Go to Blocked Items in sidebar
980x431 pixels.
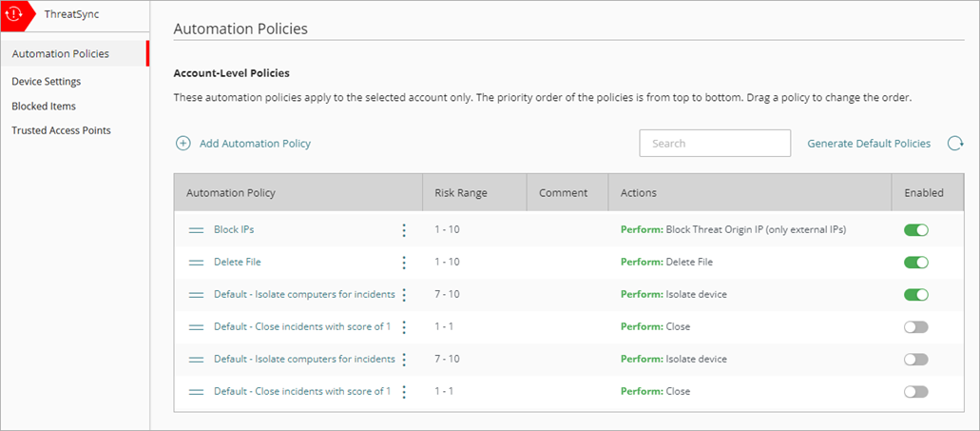pyautogui.click(x=44, y=107)
